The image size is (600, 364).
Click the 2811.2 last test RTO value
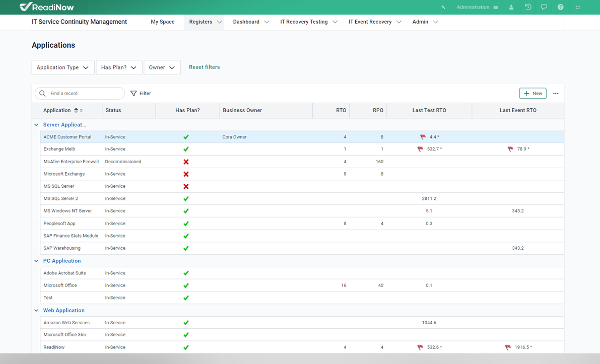point(429,199)
